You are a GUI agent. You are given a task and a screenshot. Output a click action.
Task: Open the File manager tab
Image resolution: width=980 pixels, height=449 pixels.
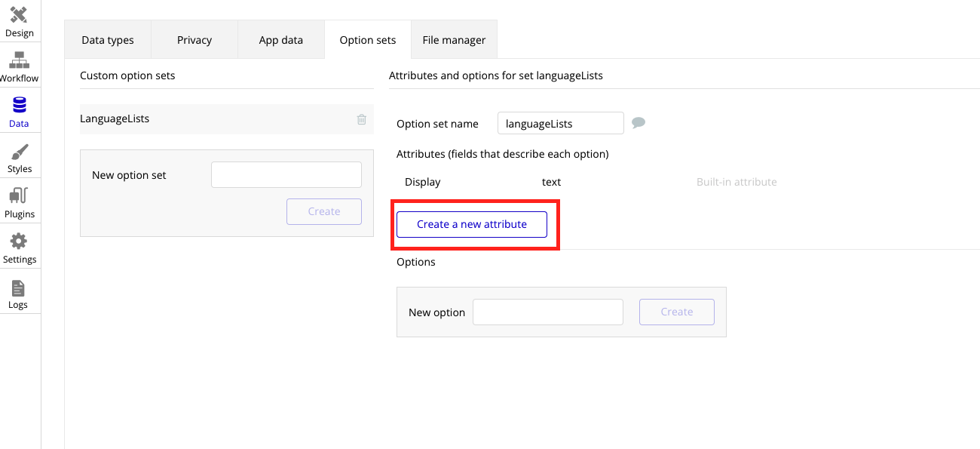[x=454, y=40]
